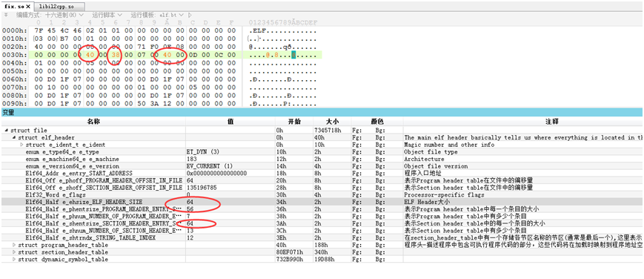Select the e_shoff_SECTION_HEADER_OFFSET_IN_FILE row
The image size is (644, 279).
[x=322, y=188]
